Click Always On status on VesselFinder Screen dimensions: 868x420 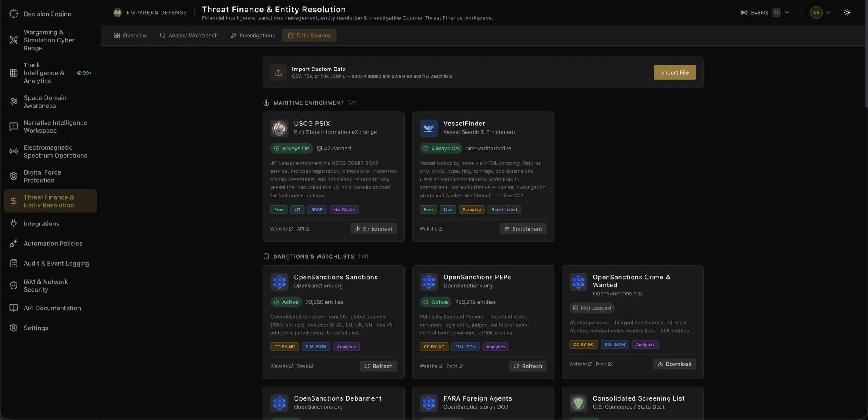pos(441,148)
